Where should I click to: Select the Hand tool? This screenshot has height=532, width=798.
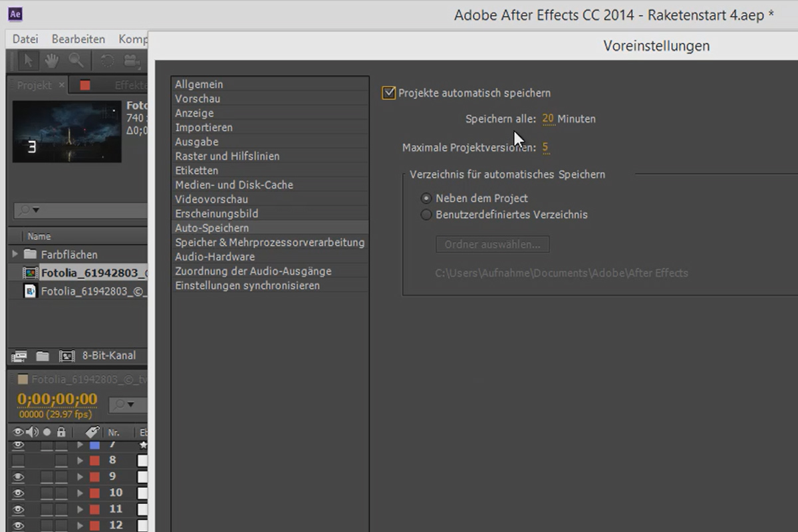pyautogui.click(x=52, y=61)
